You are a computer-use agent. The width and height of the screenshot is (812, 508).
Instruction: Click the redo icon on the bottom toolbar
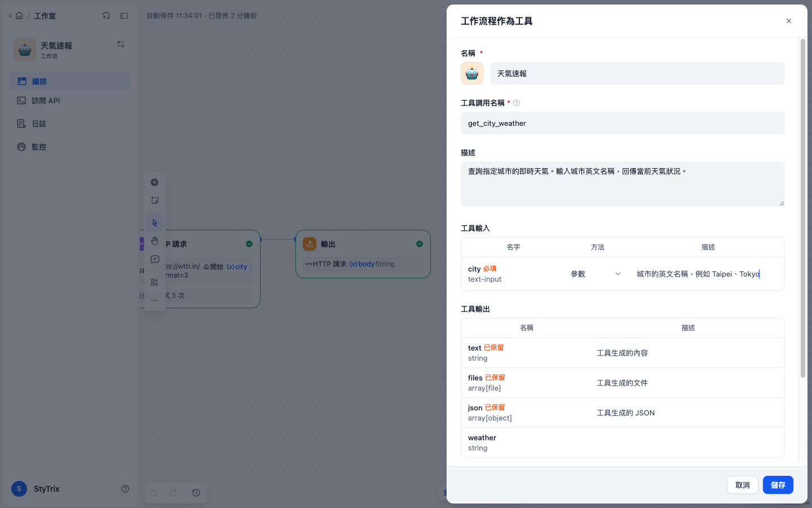174,493
